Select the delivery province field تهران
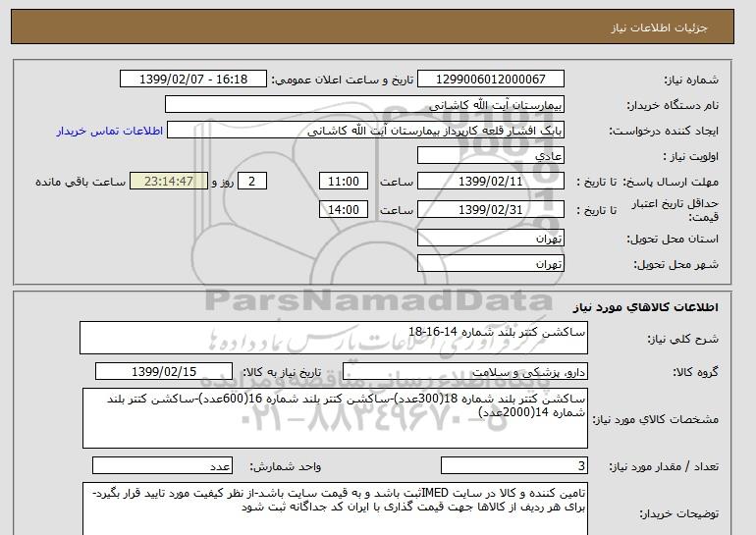Viewport: 756px width, 535px height. (x=490, y=239)
